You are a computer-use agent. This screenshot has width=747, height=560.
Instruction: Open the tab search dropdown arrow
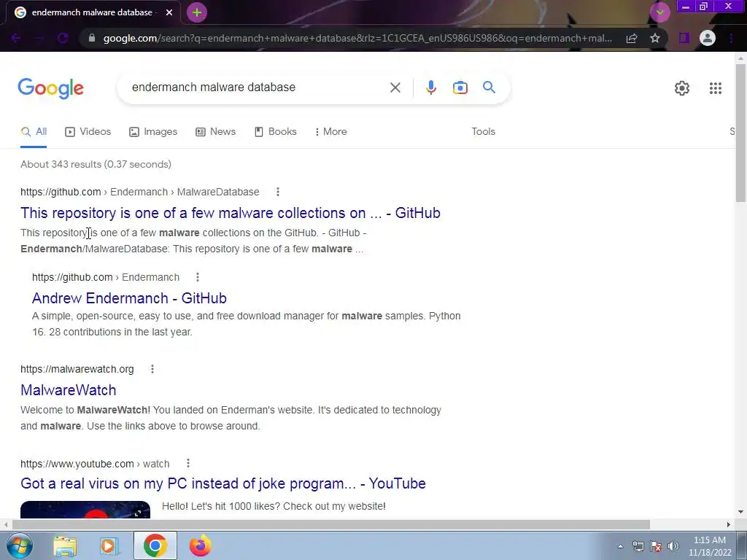point(659,12)
